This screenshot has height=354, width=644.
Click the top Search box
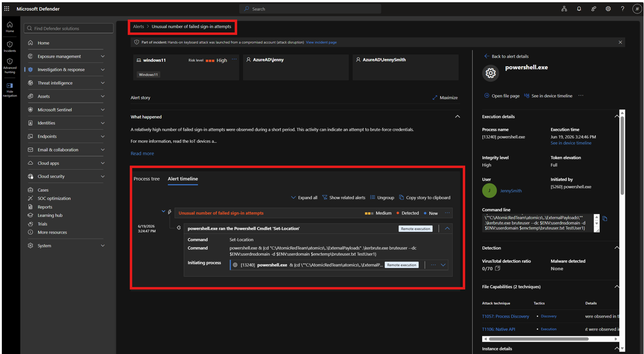(x=310, y=9)
